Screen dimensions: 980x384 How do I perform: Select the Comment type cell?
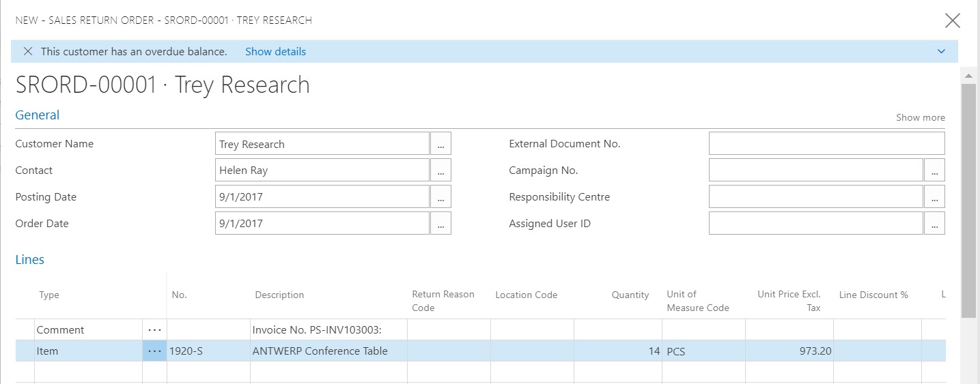pyautogui.click(x=89, y=330)
